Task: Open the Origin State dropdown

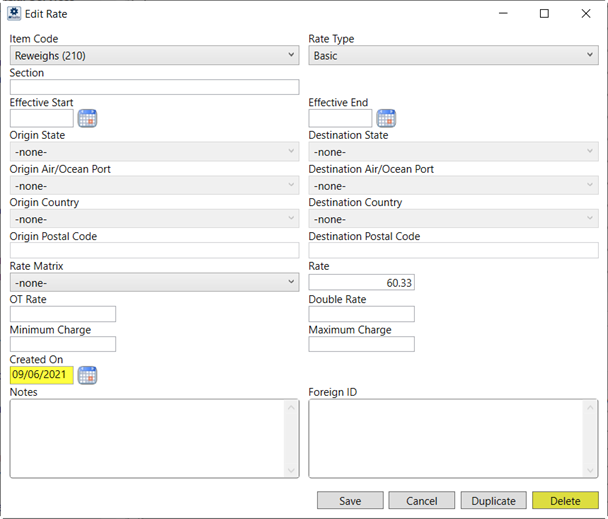Action: coord(154,152)
